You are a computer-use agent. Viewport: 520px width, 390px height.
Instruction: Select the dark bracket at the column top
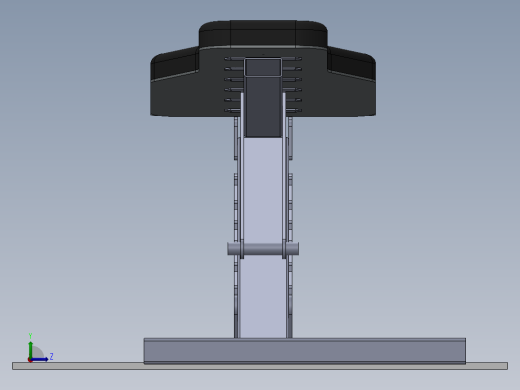pyautogui.click(x=263, y=97)
